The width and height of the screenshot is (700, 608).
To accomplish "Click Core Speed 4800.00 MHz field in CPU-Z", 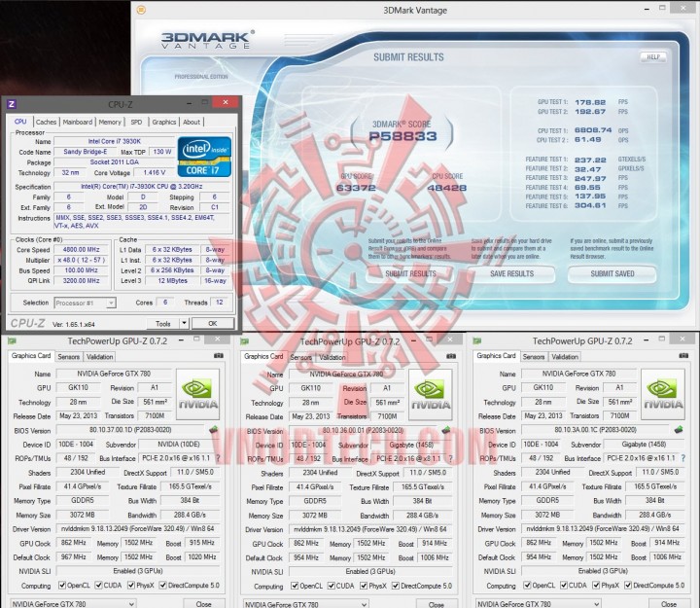I will [81, 250].
